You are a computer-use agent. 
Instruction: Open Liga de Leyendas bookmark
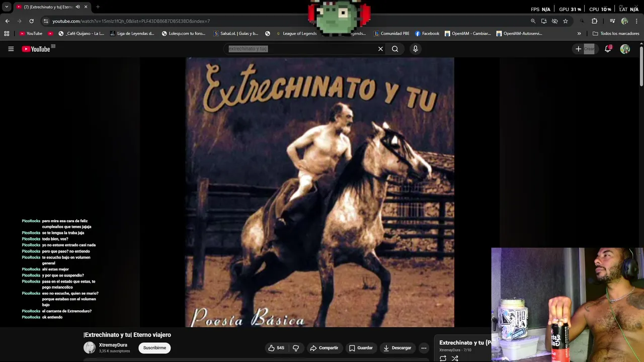click(132, 34)
